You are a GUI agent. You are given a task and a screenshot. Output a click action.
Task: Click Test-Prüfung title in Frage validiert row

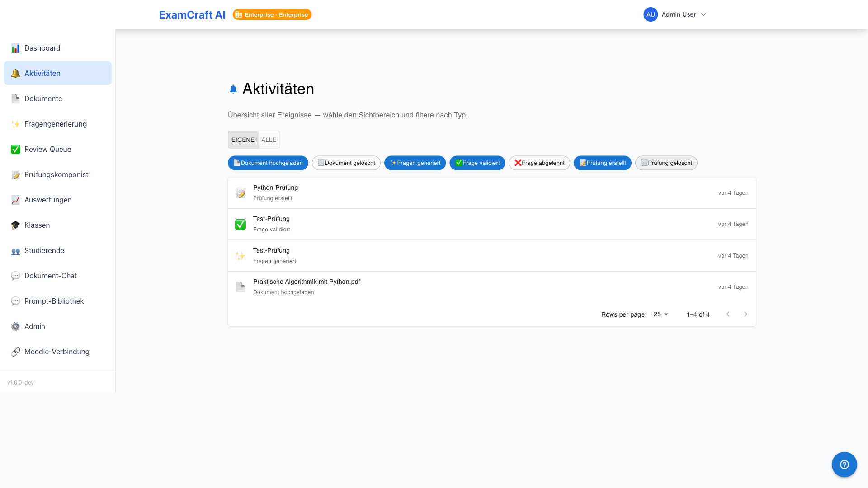click(x=271, y=219)
